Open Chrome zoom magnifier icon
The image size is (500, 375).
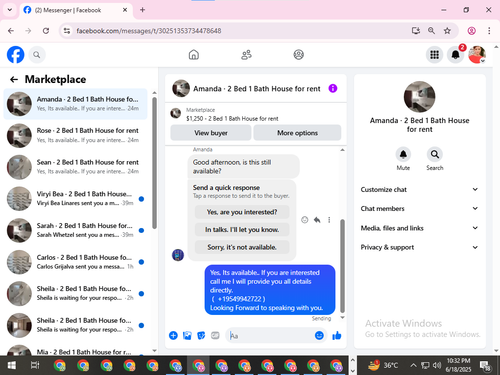point(431,31)
